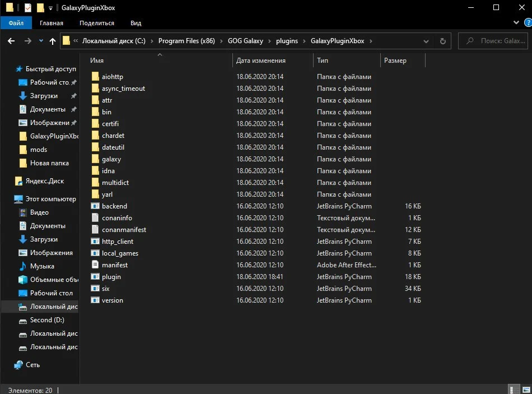Switch to large icons view button
This screenshot has height=394, width=532.
(526, 390)
